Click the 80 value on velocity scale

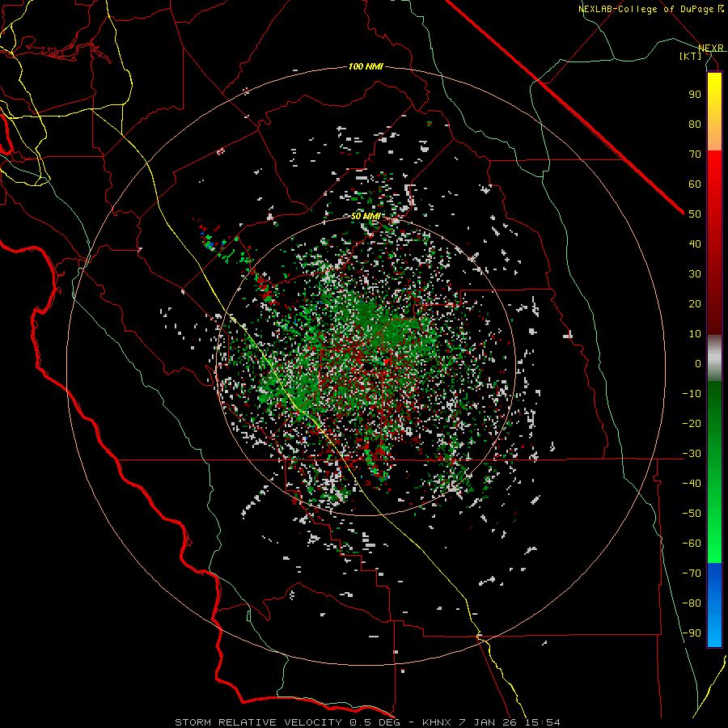[x=695, y=124]
